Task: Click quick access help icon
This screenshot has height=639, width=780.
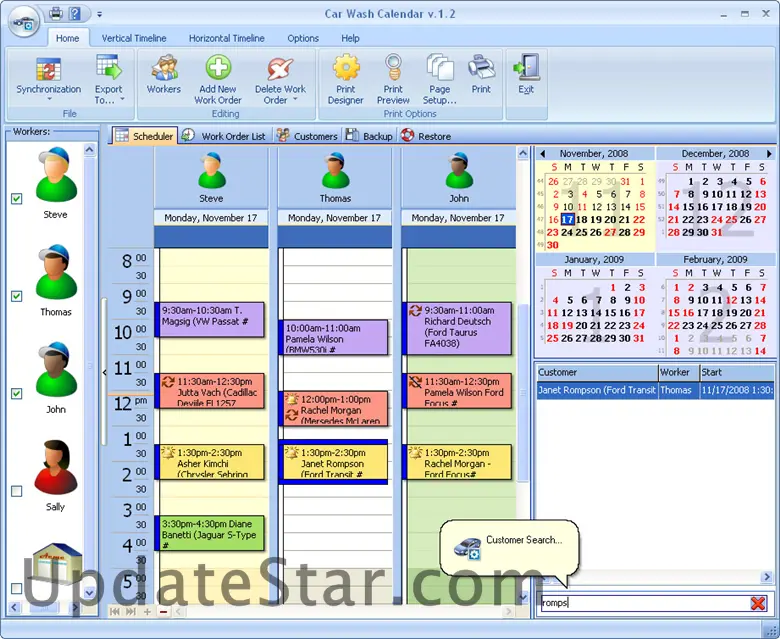Action: click(75, 14)
